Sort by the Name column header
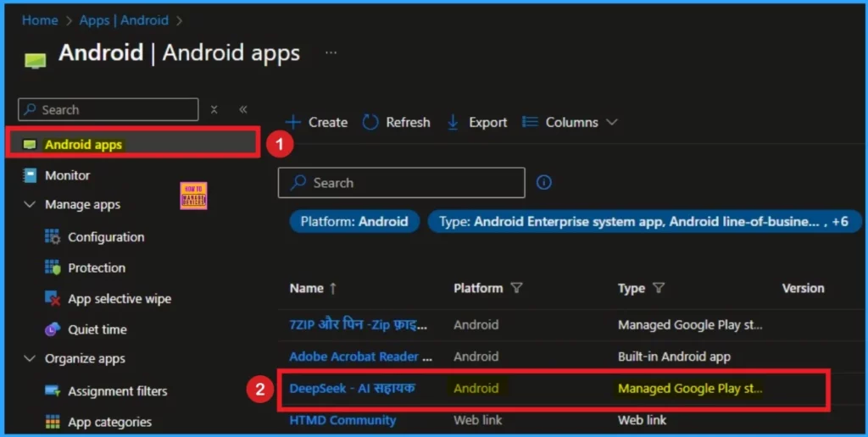868x437 pixels. click(307, 288)
